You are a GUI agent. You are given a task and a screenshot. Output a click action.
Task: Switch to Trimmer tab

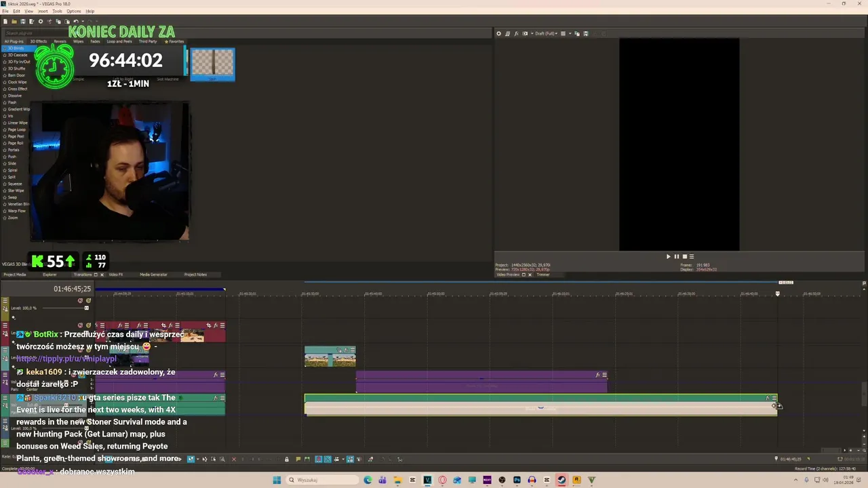click(543, 274)
